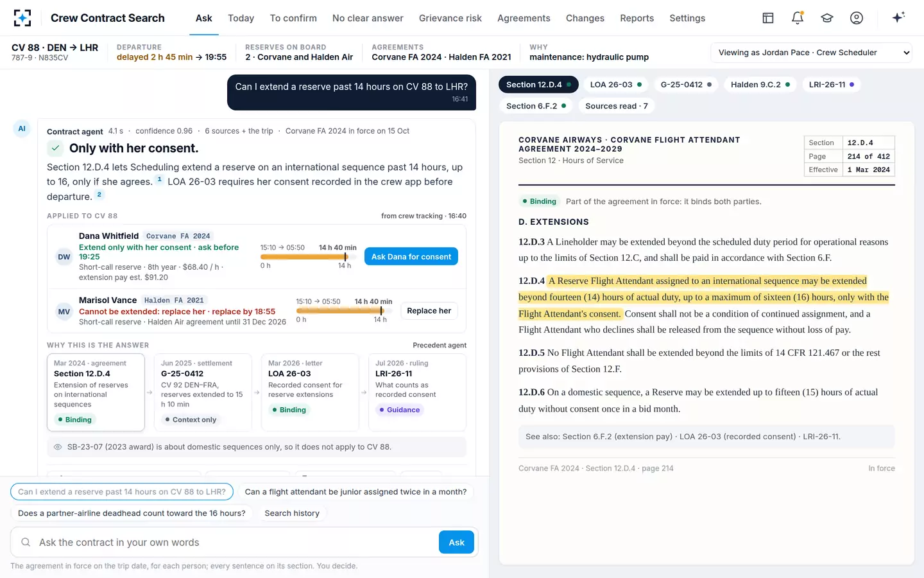Pick the partner-airline deadhead suggestion
The width and height of the screenshot is (924, 578).
pyautogui.click(x=132, y=513)
